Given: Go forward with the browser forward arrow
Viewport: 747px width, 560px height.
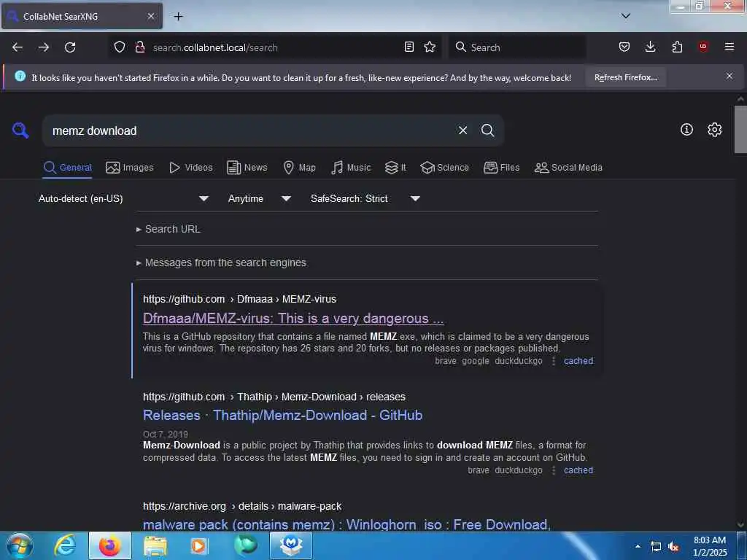Looking at the screenshot, I should click(43, 47).
